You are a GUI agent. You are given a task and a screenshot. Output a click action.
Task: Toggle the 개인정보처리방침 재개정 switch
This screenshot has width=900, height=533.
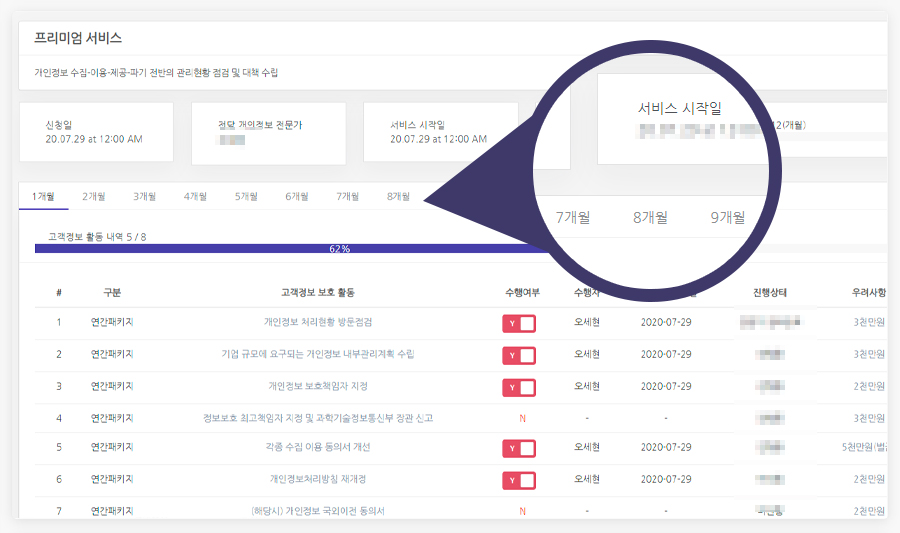click(519, 480)
